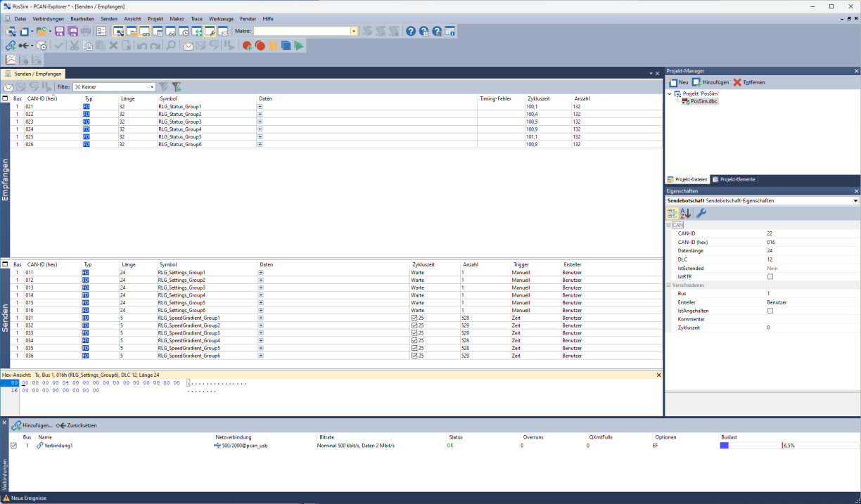The image size is (861, 504).
Task: Click the connection link icon in second toolbar
Action: (11, 46)
